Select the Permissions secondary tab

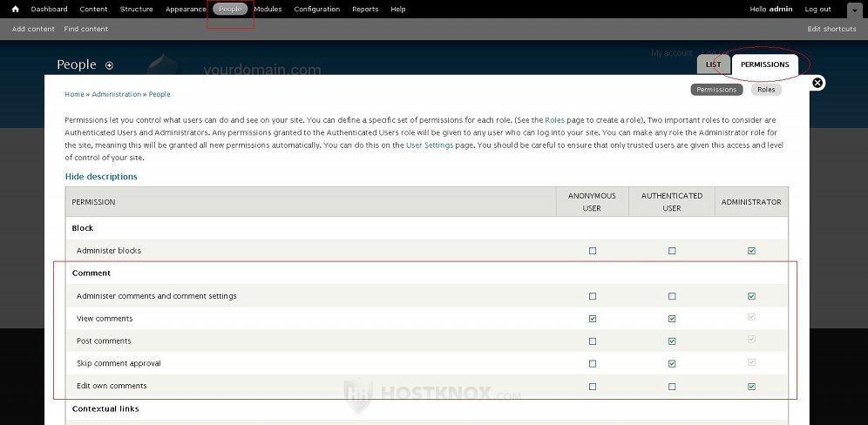[x=717, y=90]
